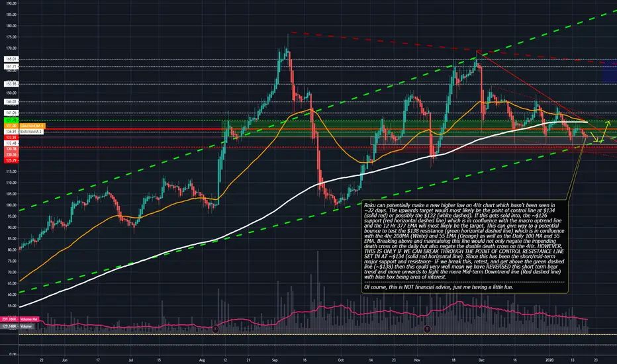Viewport: 617px width, 364px height.
Task: Click the blue area-of-interest box
Action: pyautogui.click(x=610, y=71)
